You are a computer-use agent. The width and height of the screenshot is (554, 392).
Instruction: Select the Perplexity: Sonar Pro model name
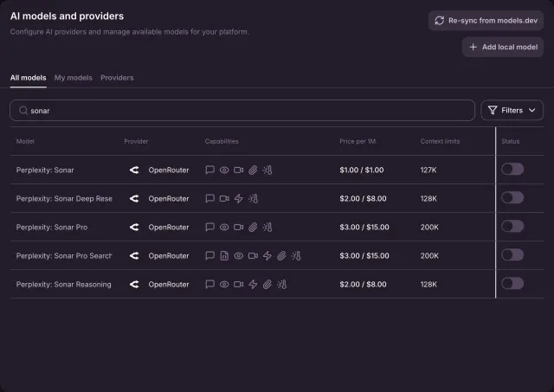tap(52, 227)
